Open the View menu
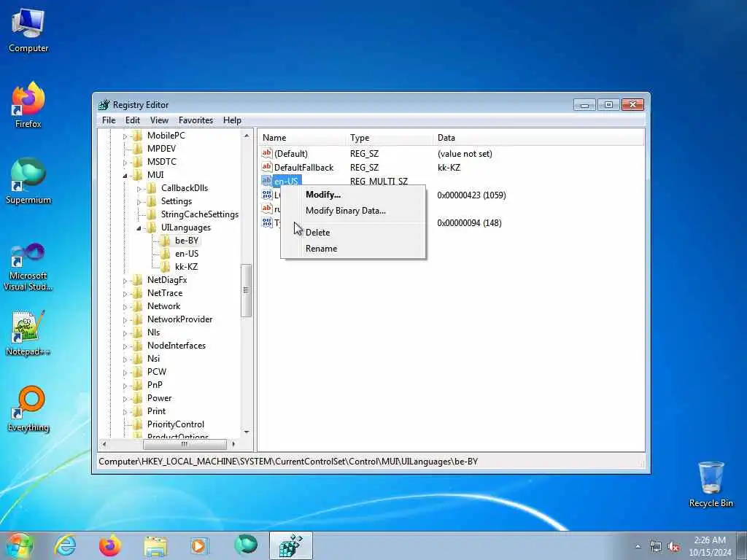 point(159,120)
